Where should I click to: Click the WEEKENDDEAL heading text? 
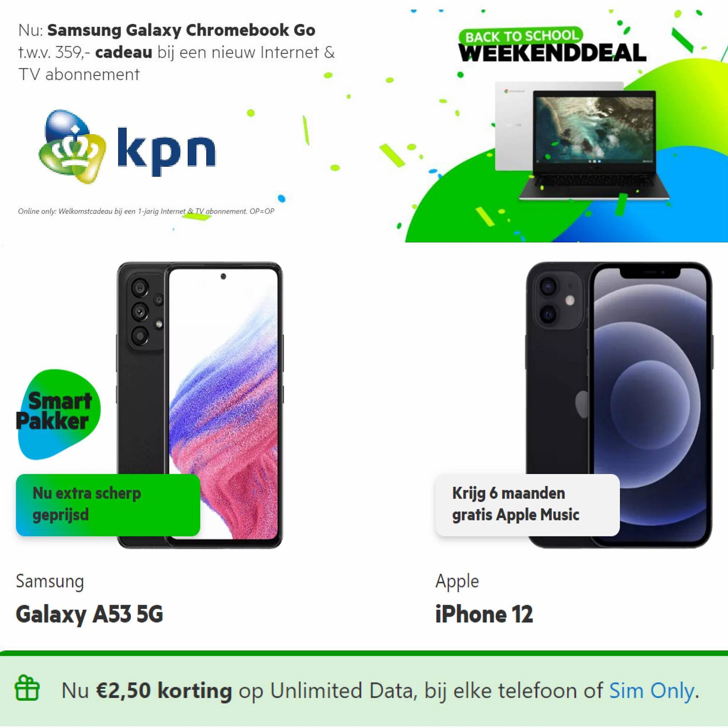pyautogui.click(x=552, y=53)
